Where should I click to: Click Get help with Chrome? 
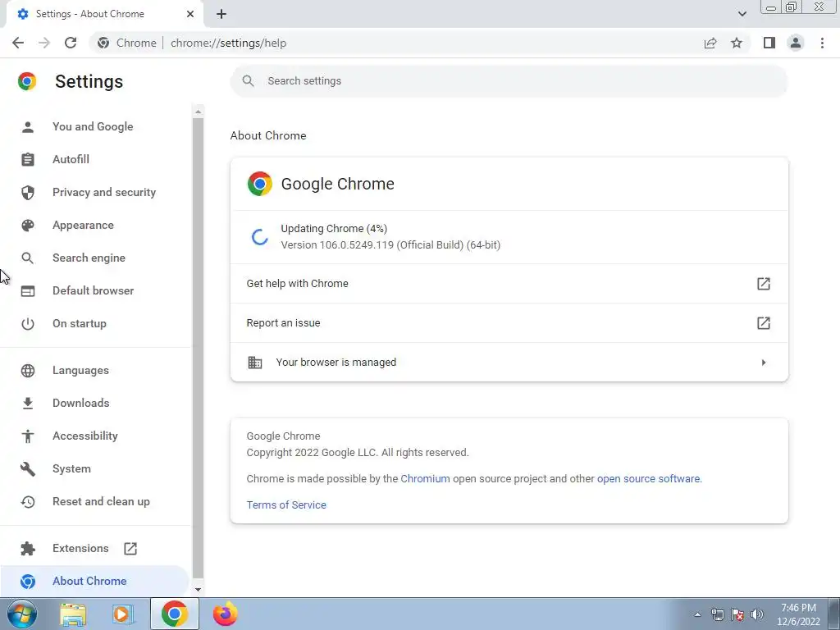(x=509, y=283)
